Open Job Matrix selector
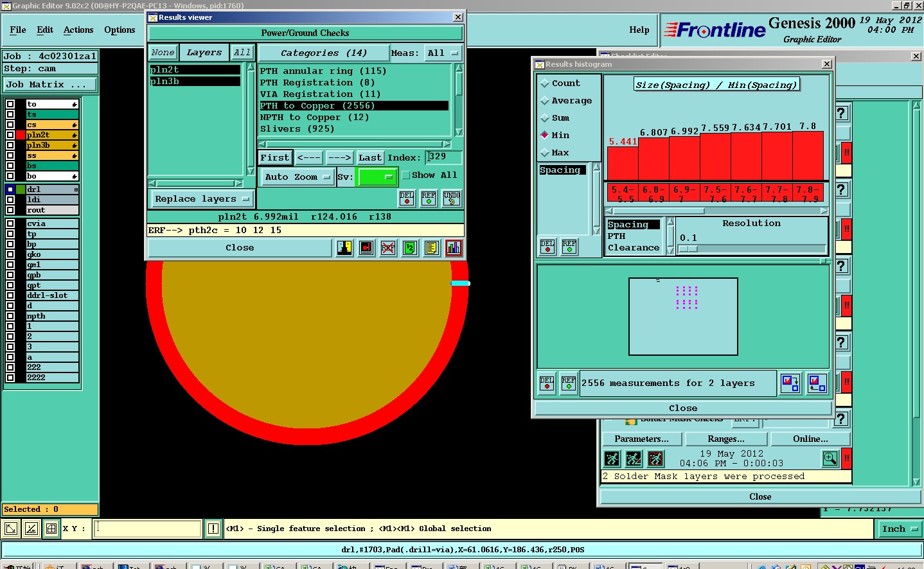924x569 pixels. tap(50, 84)
